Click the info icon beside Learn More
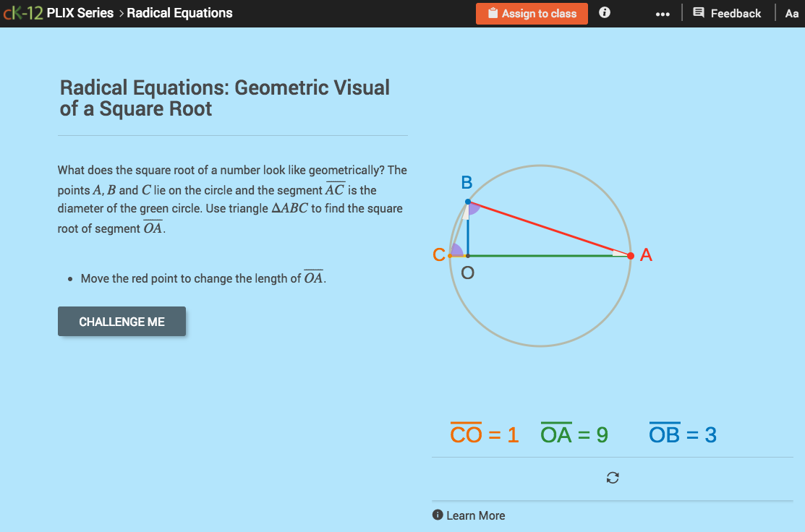Viewport: 805px width, 532px height. tap(437, 515)
